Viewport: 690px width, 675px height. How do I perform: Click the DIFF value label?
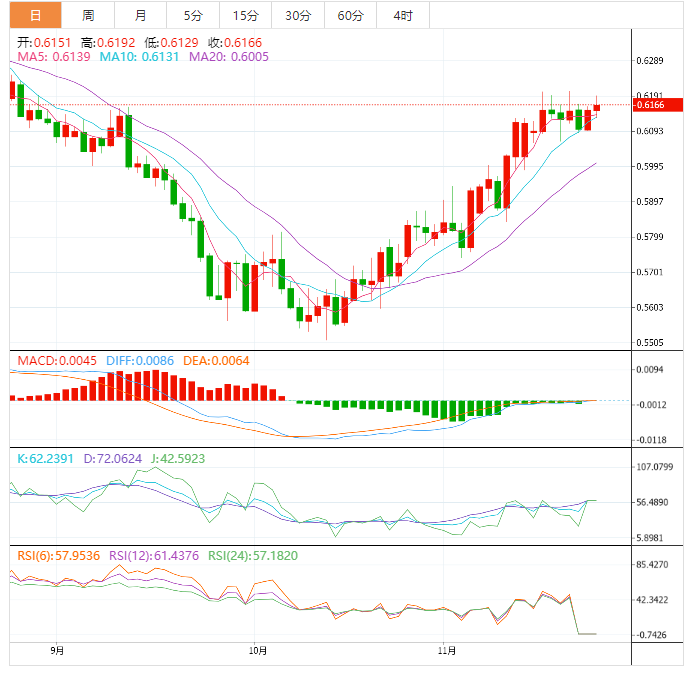point(140,361)
